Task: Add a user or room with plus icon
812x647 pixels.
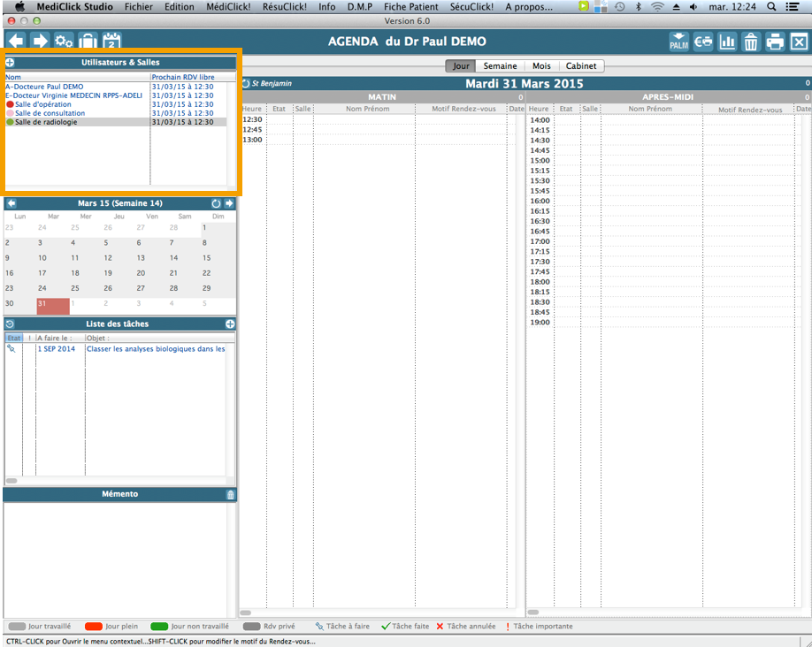Action: point(10,63)
